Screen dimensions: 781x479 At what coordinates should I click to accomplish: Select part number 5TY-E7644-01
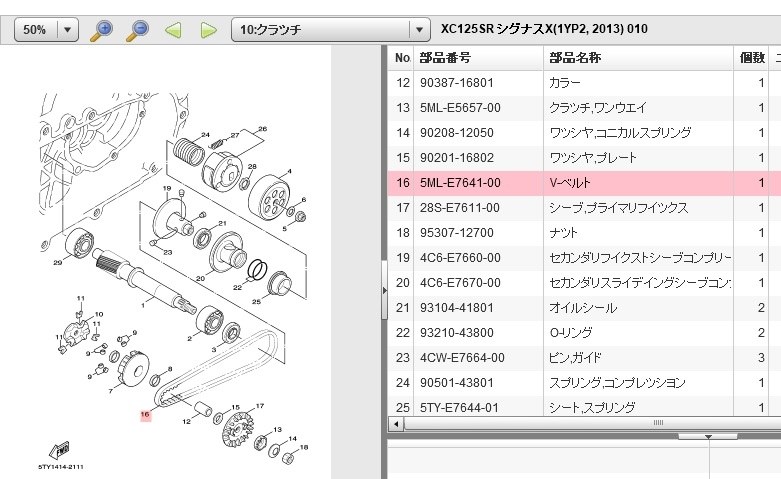click(x=459, y=407)
